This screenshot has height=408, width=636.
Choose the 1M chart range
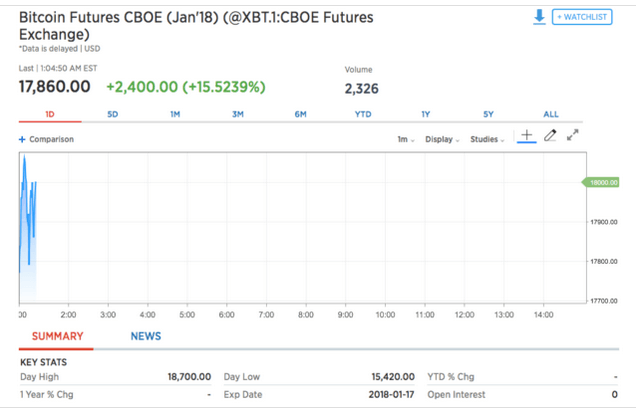[x=175, y=114]
